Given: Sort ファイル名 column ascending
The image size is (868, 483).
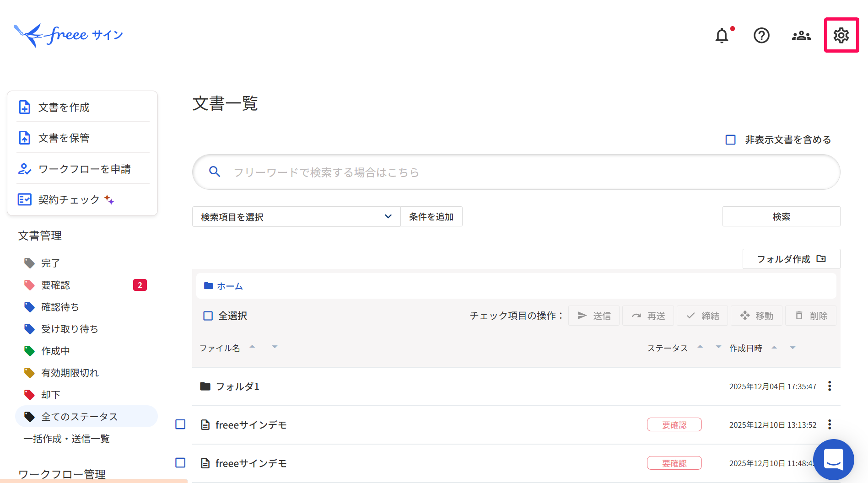Looking at the screenshot, I should coord(252,347).
